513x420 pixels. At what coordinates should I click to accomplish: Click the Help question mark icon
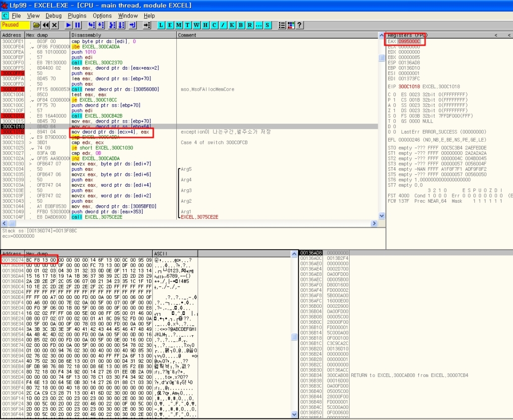pyautogui.click(x=300, y=25)
